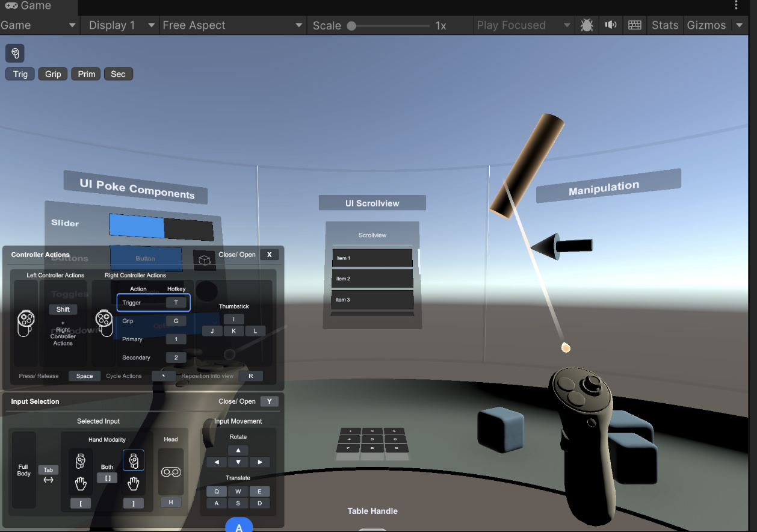Click the keyboard icon next to Stats
757x532 pixels.
tap(634, 25)
